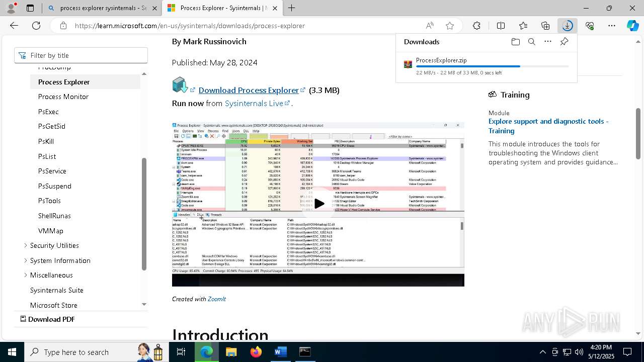
Task: Open PsService in the sidebar
Action: pyautogui.click(x=52, y=171)
